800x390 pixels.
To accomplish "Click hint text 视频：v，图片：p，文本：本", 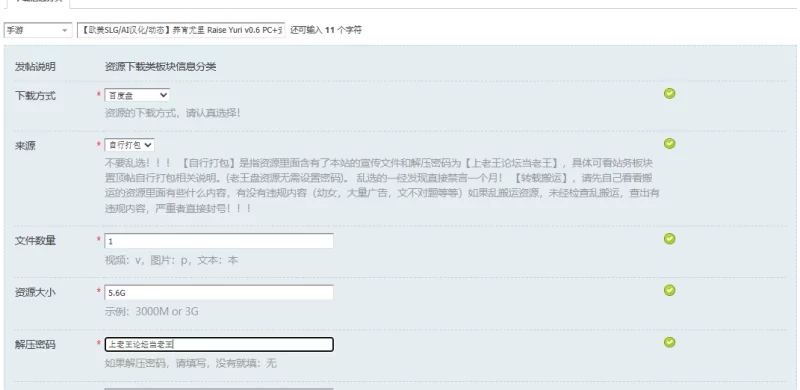I will [x=171, y=260].
